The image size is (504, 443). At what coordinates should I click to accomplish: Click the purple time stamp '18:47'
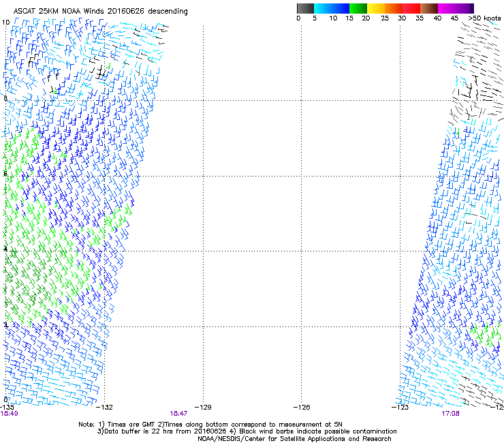[x=178, y=414]
